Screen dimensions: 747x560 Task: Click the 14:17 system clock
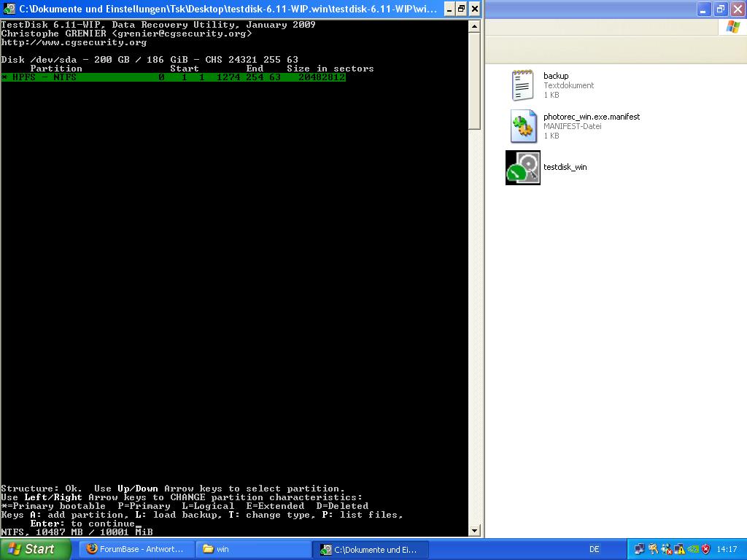[x=727, y=549]
